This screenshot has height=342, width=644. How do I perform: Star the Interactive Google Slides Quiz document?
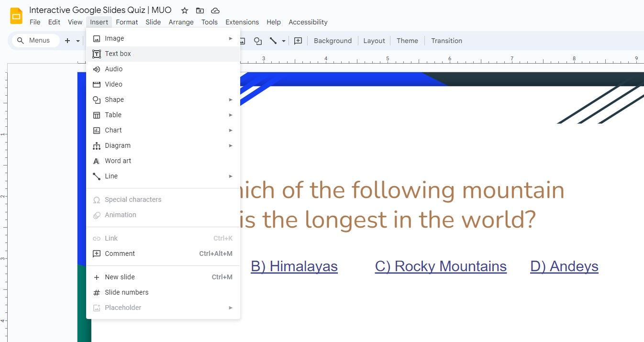(185, 11)
